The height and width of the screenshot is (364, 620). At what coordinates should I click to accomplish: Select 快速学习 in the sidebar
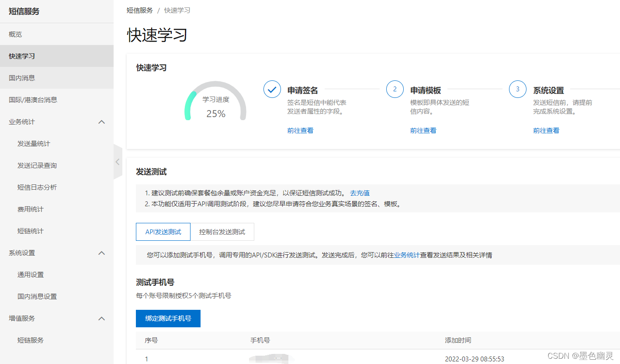pos(57,56)
